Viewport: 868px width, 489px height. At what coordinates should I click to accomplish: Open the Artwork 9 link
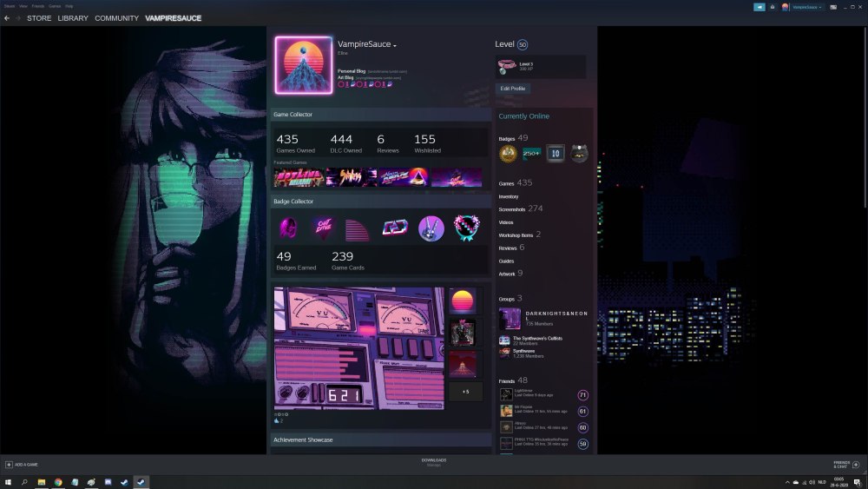coord(510,273)
